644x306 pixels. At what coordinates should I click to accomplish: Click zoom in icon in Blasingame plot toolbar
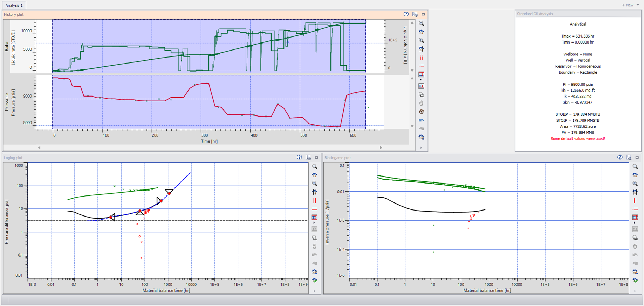point(635,184)
